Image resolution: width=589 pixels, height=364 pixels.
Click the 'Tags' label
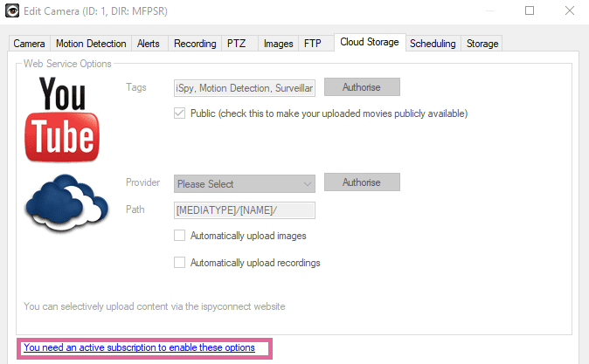136,87
